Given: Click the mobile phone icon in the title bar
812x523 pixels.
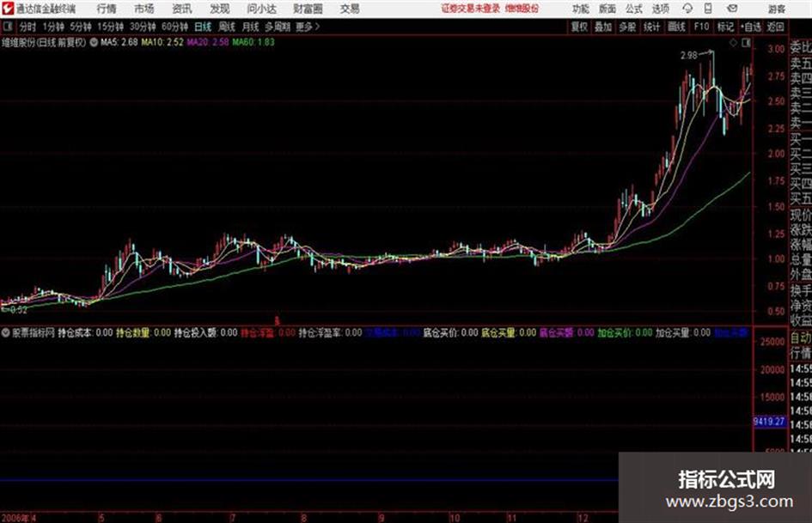Looking at the screenshot, I should coord(708,9).
